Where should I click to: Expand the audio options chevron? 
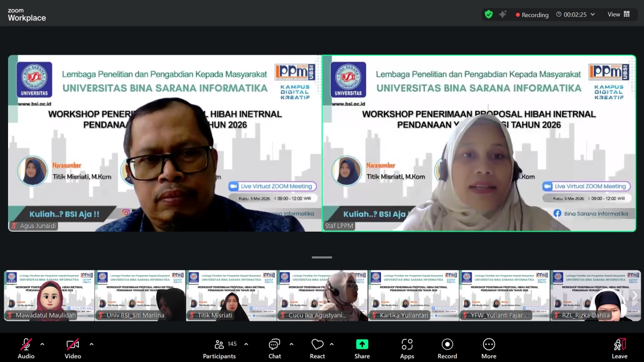pos(42,344)
